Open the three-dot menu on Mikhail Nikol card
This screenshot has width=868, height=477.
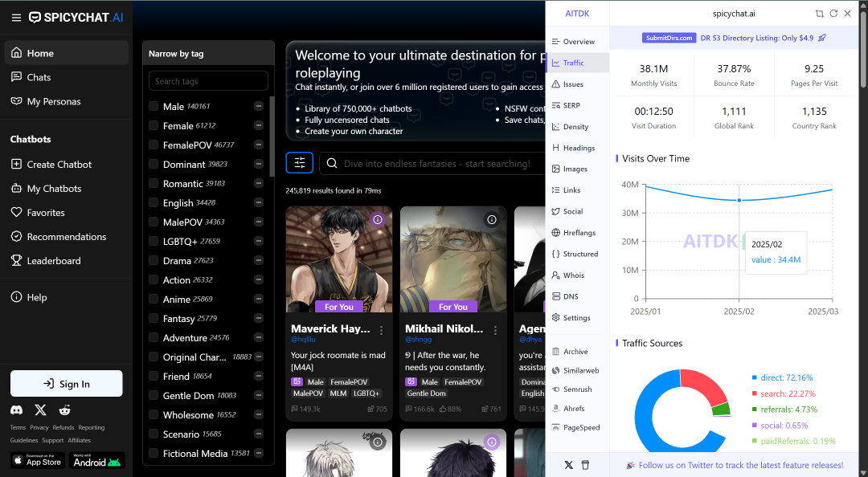click(495, 330)
